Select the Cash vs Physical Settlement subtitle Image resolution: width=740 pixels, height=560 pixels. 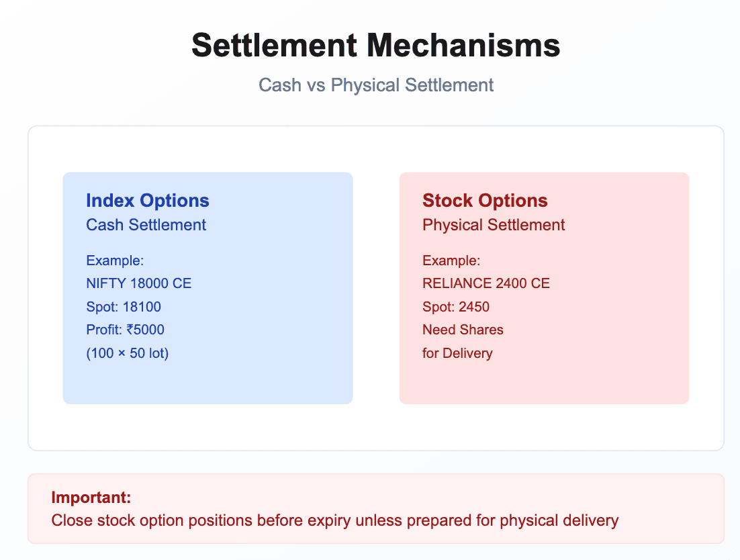(x=375, y=85)
